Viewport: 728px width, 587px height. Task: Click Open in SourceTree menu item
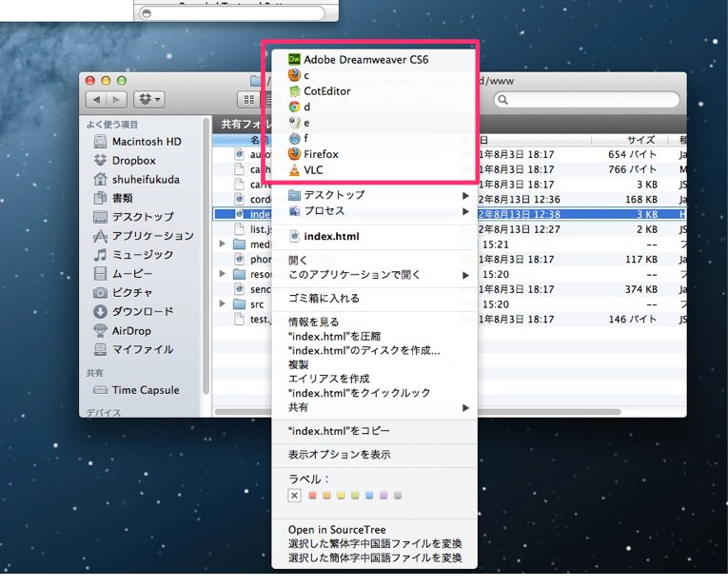point(337,530)
